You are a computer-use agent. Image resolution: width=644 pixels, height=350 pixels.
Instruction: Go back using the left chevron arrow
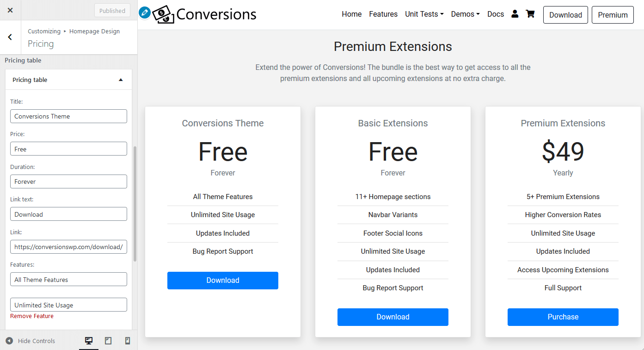[10, 37]
